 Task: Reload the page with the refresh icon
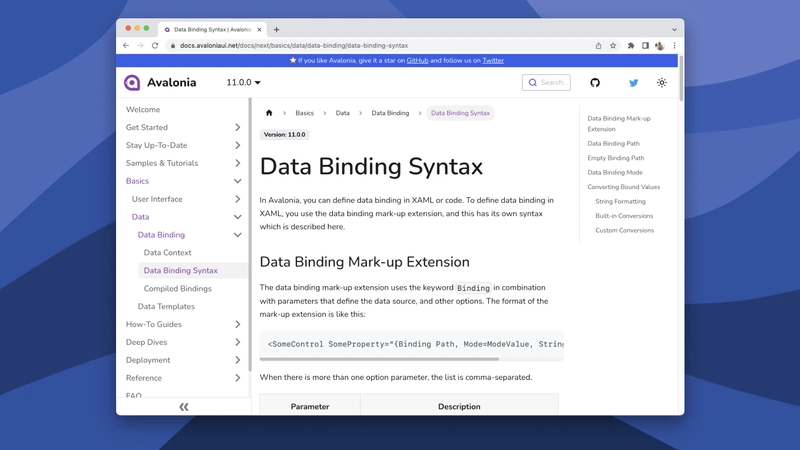click(155, 45)
